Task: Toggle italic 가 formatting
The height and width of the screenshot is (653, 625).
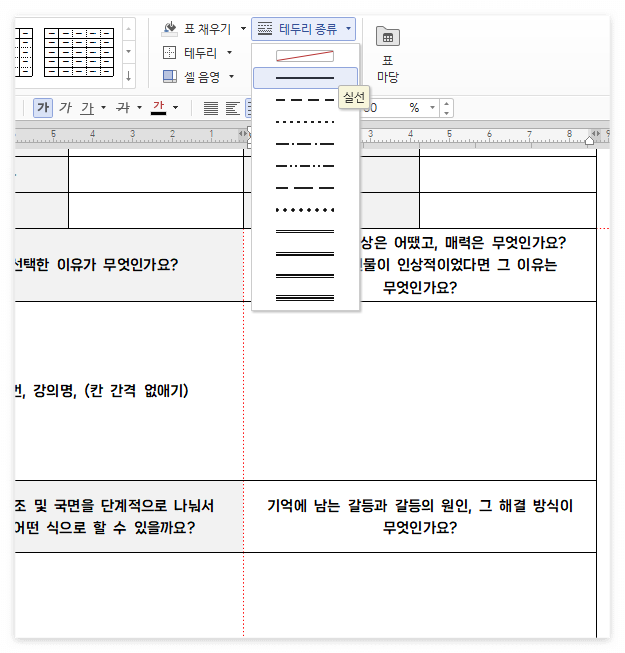Action: coord(65,108)
